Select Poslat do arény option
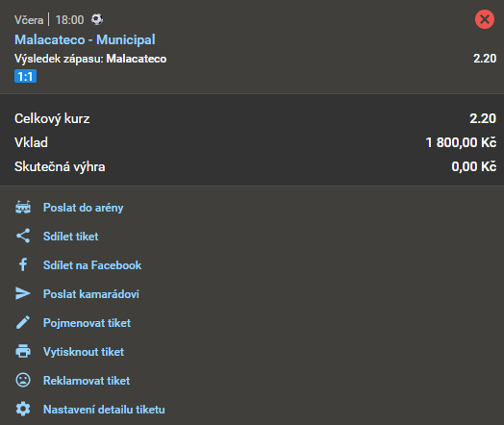The image size is (504, 425). click(84, 208)
